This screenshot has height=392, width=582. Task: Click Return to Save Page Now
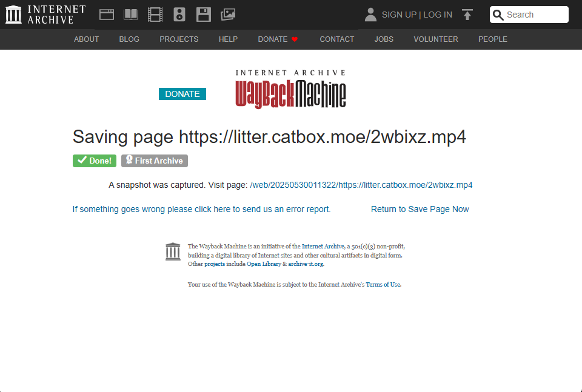click(x=420, y=209)
